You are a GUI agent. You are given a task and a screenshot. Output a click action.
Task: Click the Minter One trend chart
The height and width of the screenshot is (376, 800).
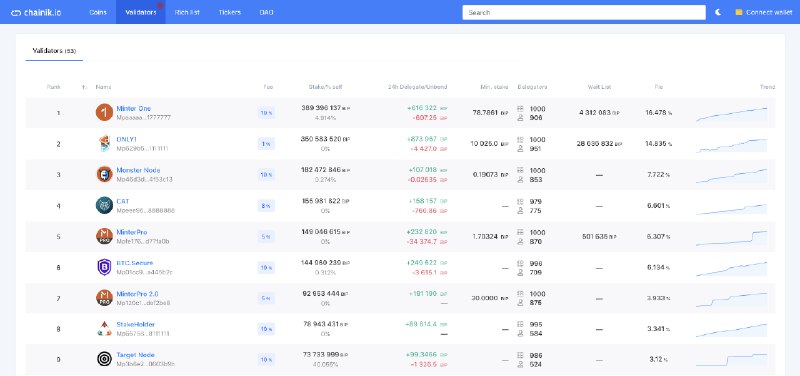click(731, 114)
